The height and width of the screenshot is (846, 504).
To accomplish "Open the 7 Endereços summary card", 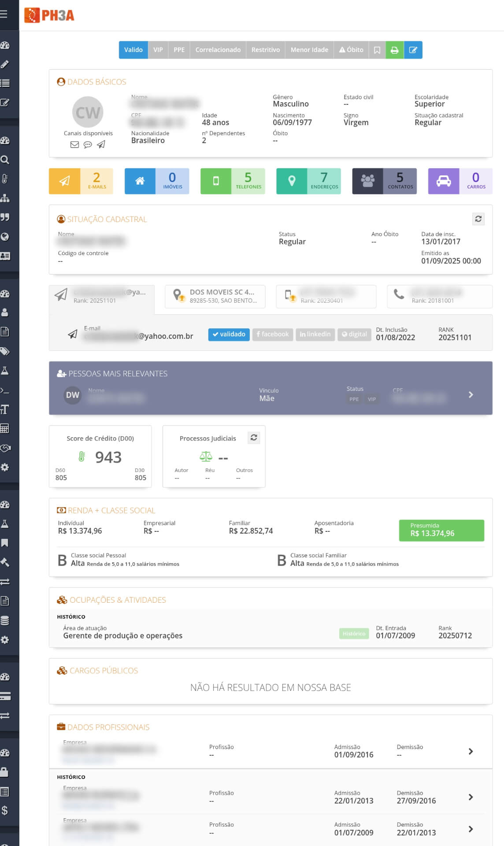I will point(308,181).
